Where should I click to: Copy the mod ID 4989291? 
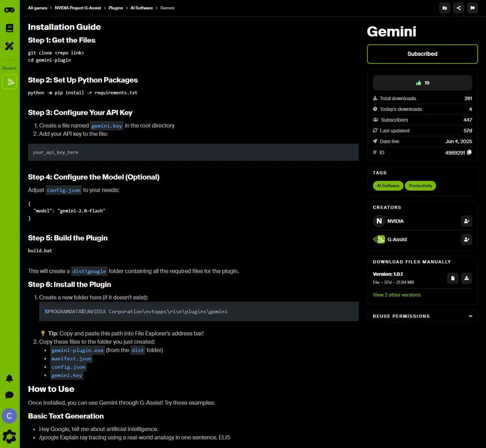coord(469,152)
